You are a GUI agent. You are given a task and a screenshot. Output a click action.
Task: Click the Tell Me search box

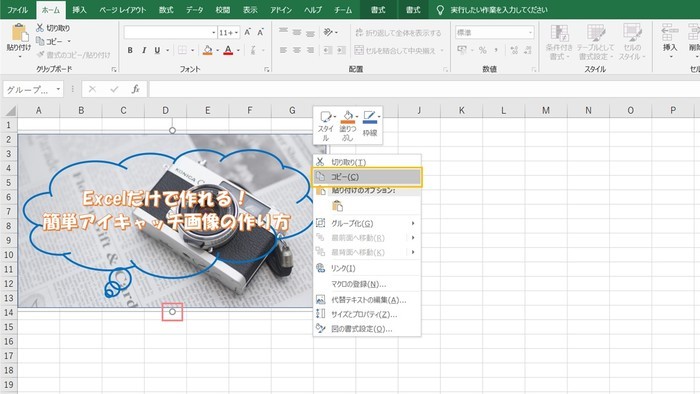point(498,9)
